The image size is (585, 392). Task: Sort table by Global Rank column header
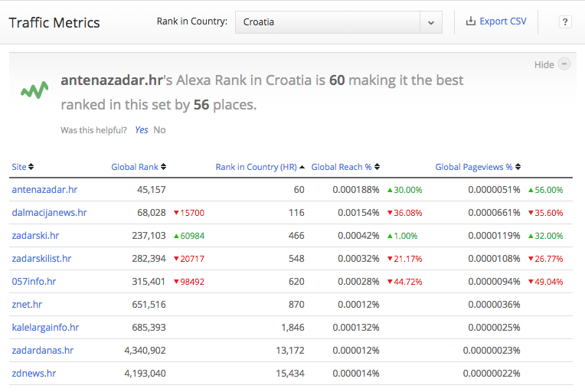pos(134,167)
